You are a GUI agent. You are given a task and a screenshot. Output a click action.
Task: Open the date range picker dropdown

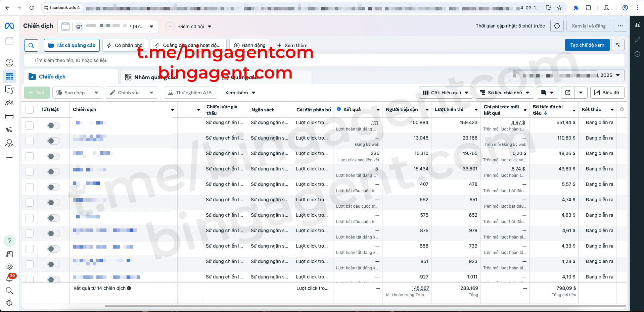coord(566,75)
